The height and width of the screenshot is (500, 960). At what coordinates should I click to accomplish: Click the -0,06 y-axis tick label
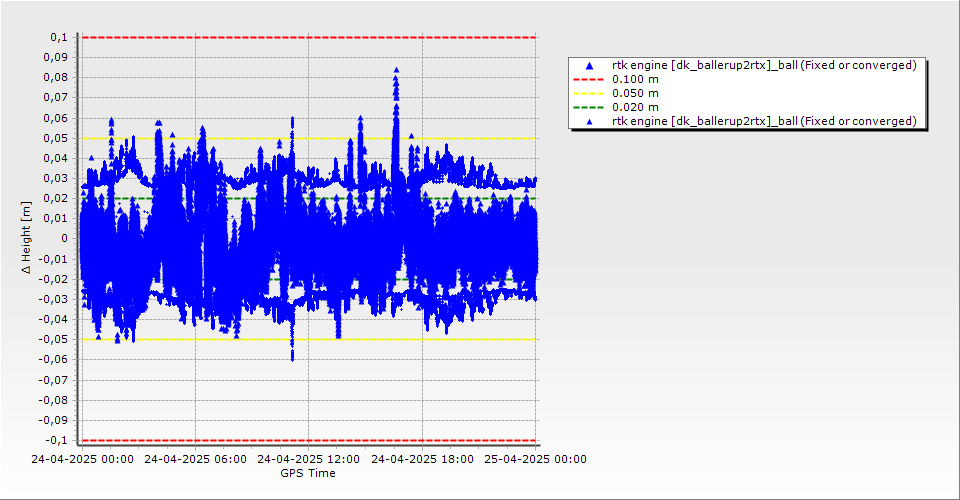pyautogui.click(x=54, y=360)
